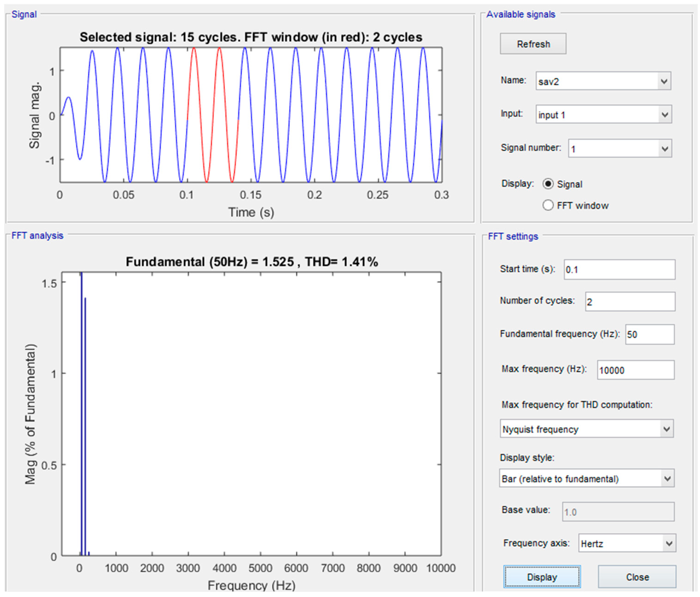Expand the Input dropdown arrow
This screenshot has width=700, height=597.
[x=664, y=114]
